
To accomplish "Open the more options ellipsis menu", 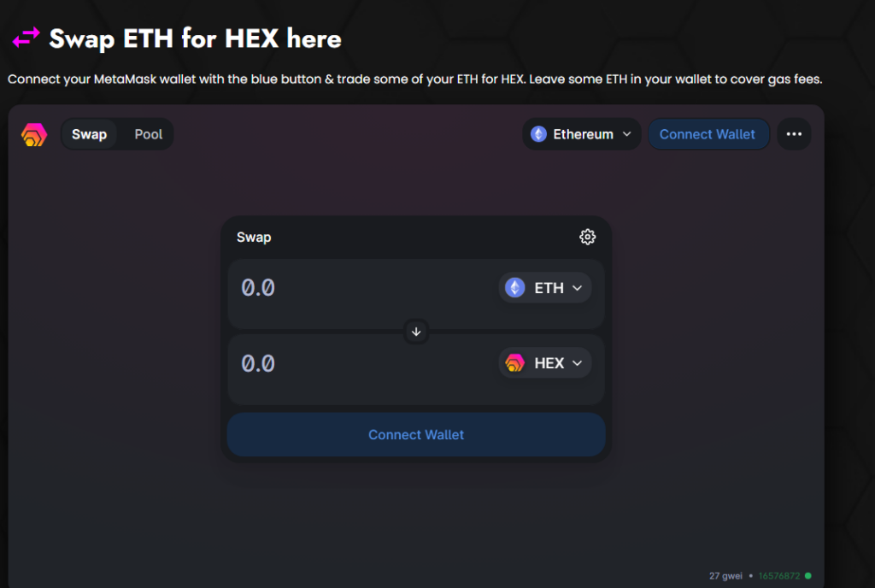I will 793,134.
